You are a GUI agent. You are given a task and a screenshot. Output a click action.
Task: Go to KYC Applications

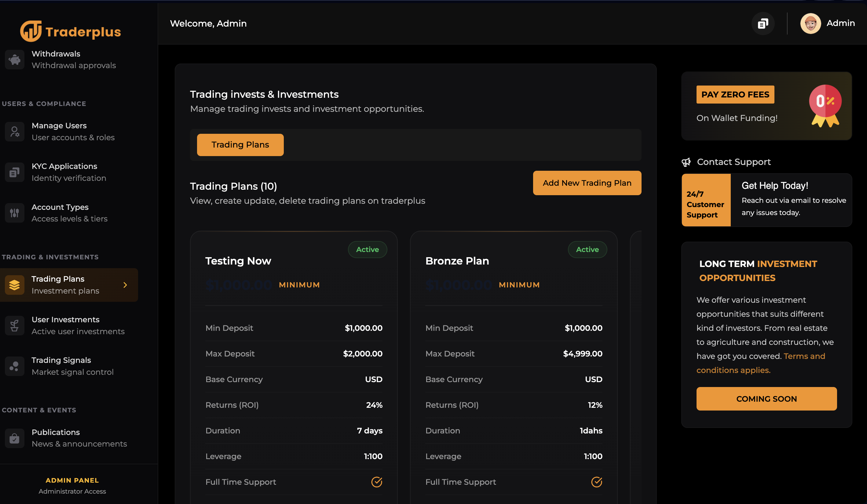[x=69, y=172]
